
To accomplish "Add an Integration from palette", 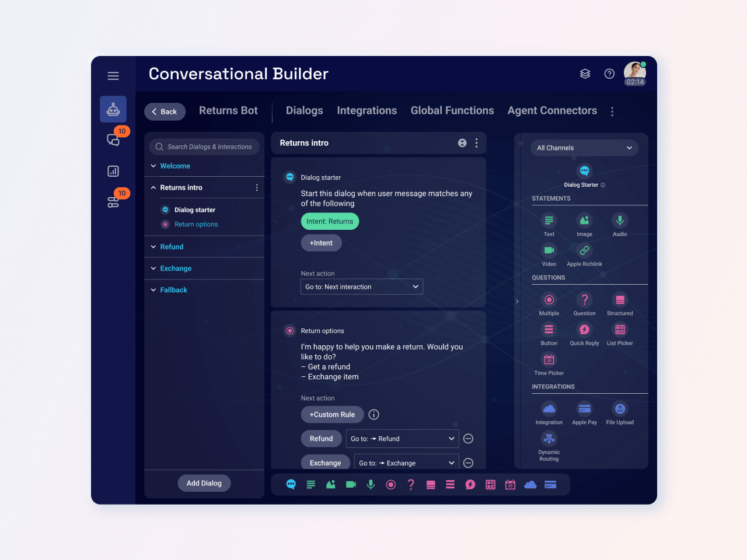I will (x=549, y=409).
